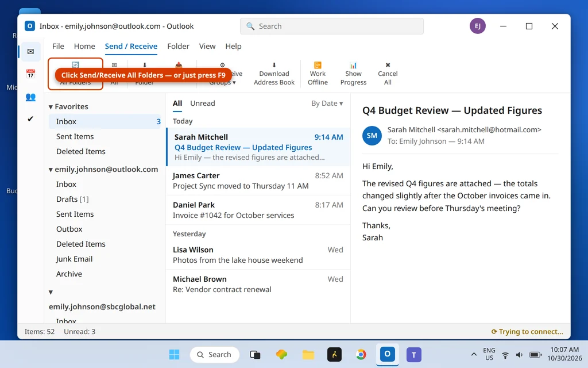Viewport: 588px width, 368px height.
Task: Open the Mail module in the navigation rail
Action: [31, 51]
